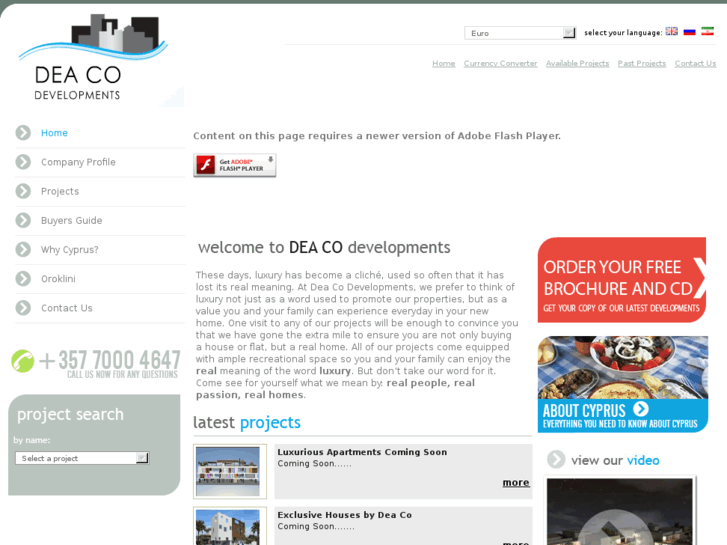Image resolution: width=727 pixels, height=545 pixels.
Task: Open the Select a project dropdown
Action: pyautogui.click(x=82, y=458)
